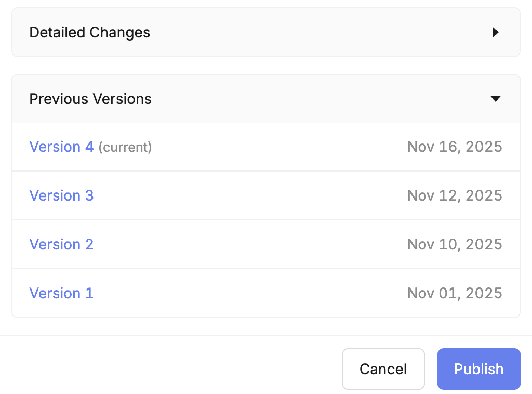532x394 pixels.
Task: Click the Previous Versions section title
Action: [x=90, y=99]
